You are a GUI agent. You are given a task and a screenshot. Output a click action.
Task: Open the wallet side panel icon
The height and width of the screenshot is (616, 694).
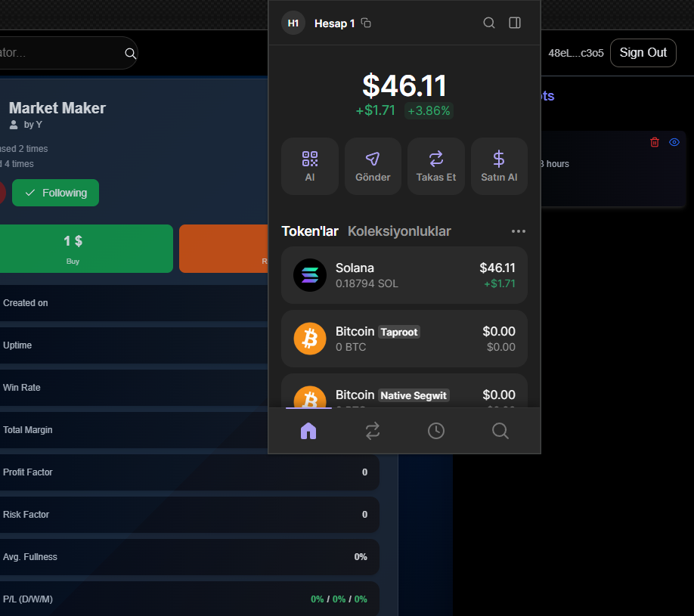point(515,23)
